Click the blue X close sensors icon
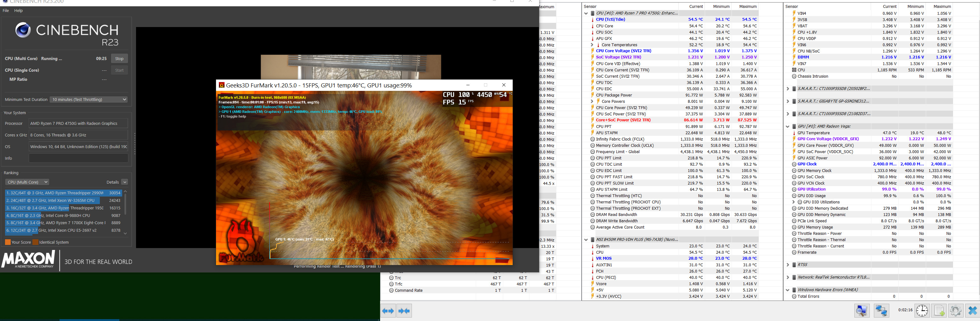Screen dimensions: 980x321 [x=972, y=310]
